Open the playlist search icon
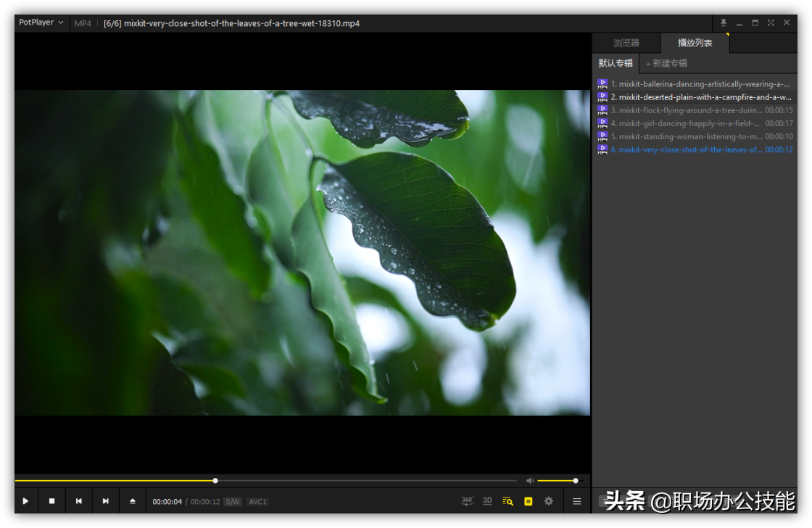 (507, 501)
